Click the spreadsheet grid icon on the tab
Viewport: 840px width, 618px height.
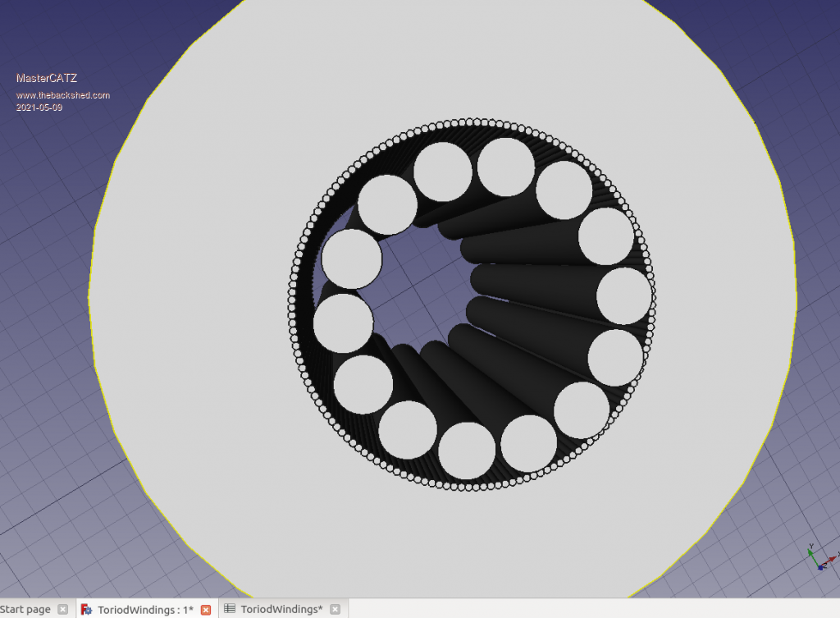pos(230,609)
